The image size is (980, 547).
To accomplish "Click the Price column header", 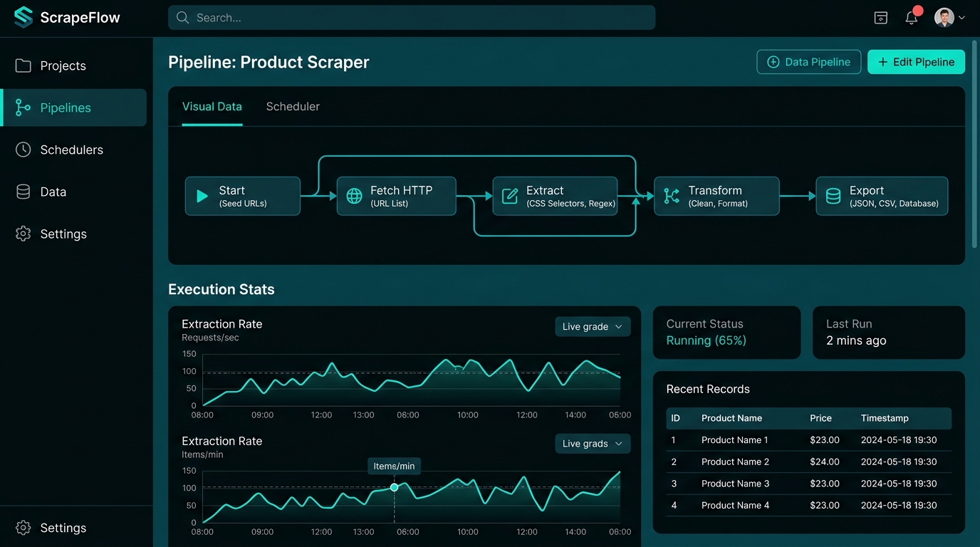I will pyautogui.click(x=820, y=418).
